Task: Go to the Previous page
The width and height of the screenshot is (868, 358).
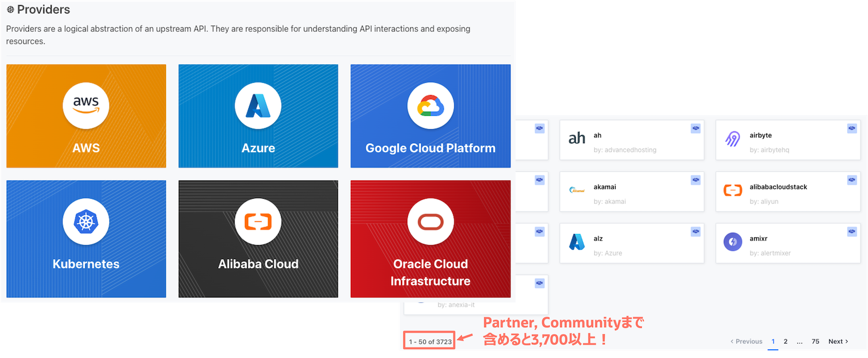Action: tap(746, 341)
